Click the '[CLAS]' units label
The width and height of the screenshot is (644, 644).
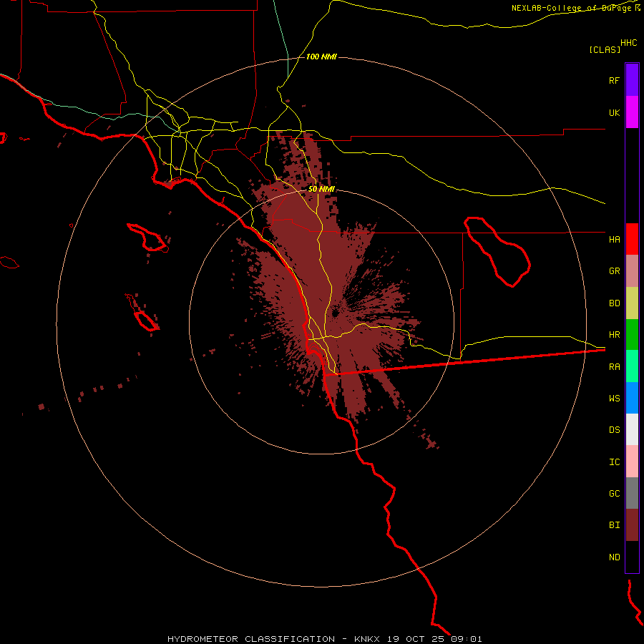[x=605, y=49]
